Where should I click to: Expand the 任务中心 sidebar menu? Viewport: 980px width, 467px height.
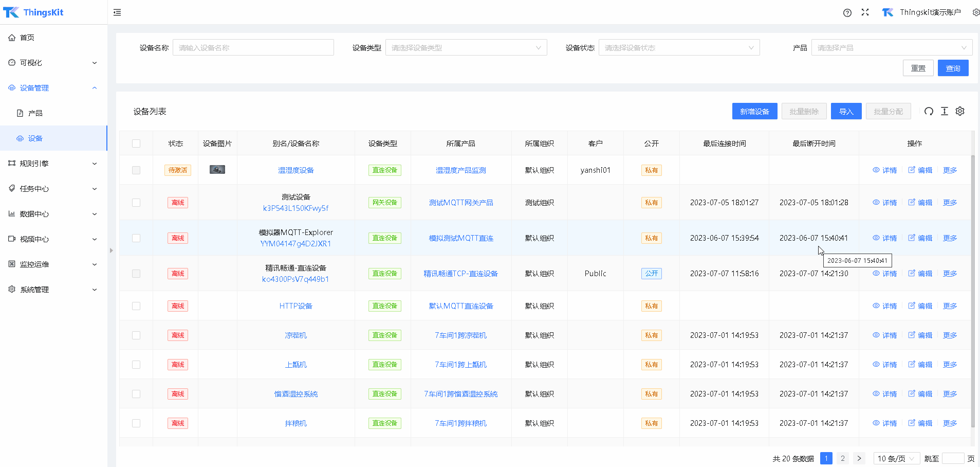53,189
